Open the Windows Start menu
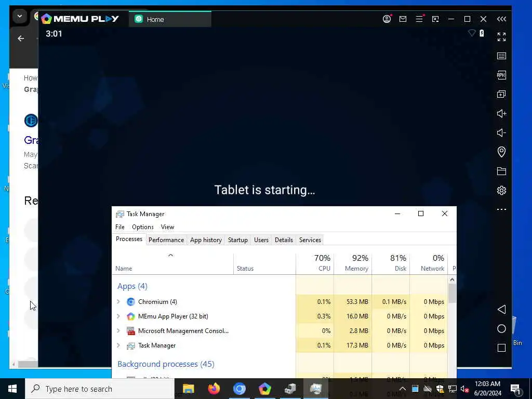Viewport: 532px width, 399px height. tap(12, 389)
